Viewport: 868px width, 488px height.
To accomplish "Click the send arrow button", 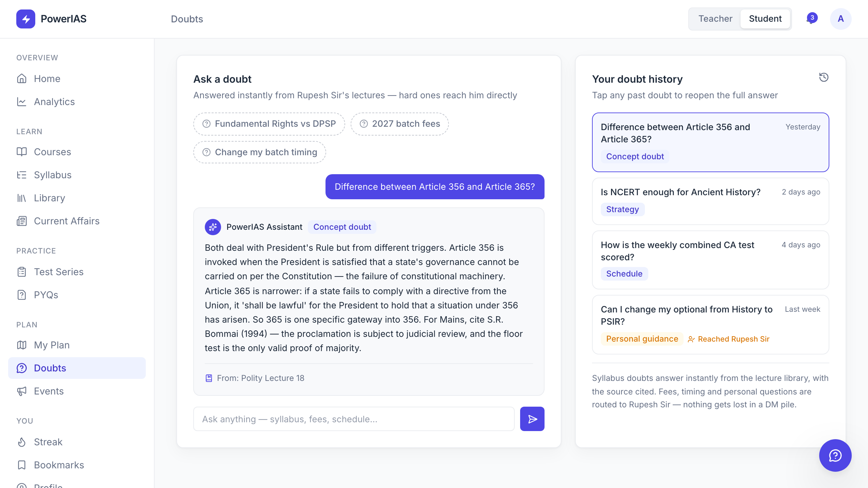I will 532,419.
